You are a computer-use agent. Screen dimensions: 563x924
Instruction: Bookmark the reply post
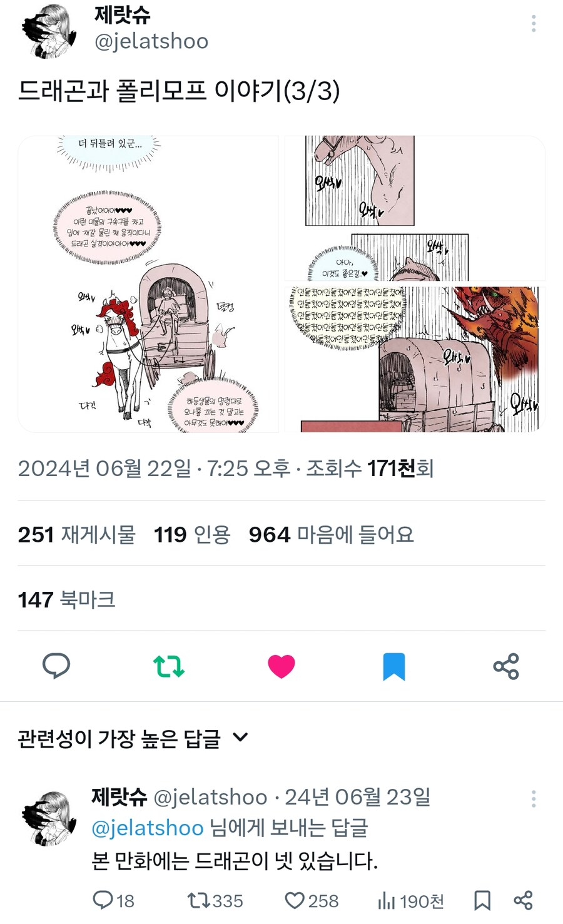click(x=482, y=901)
